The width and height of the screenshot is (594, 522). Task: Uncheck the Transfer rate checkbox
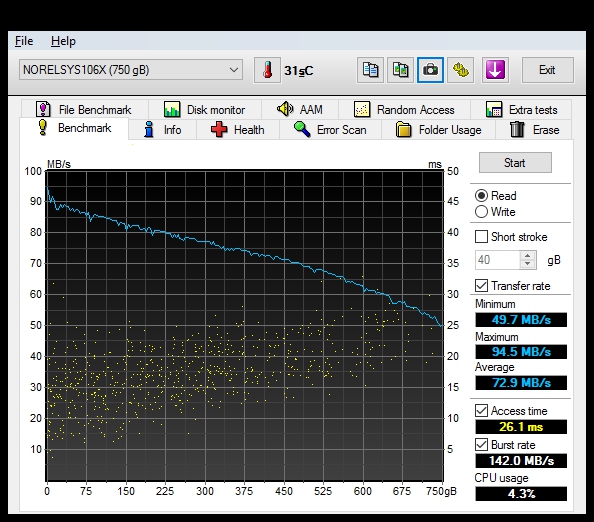pyautogui.click(x=481, y=286)
